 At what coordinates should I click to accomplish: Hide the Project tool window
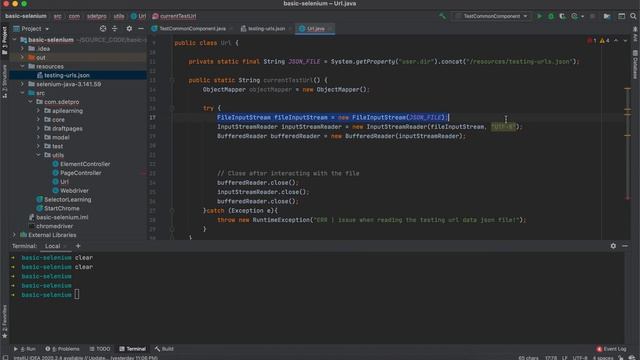pos(141,29)
